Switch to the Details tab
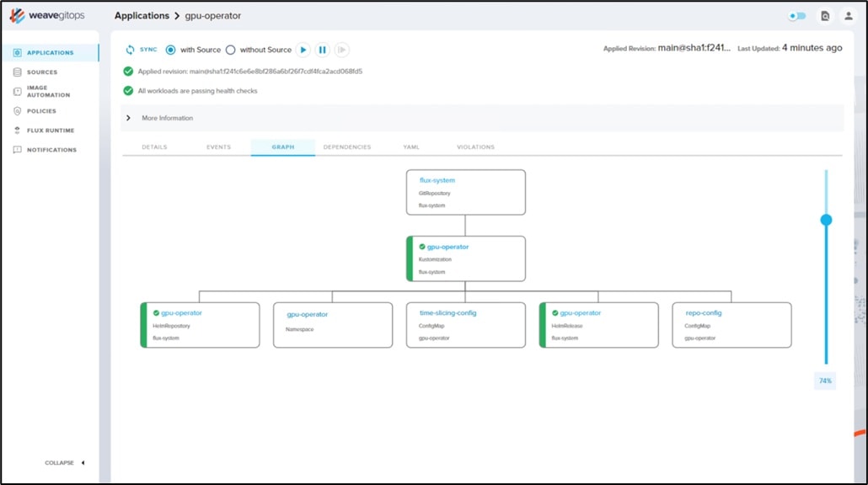Image resolution: width=868 pixels, height=485 pixels. click(154, 147)
